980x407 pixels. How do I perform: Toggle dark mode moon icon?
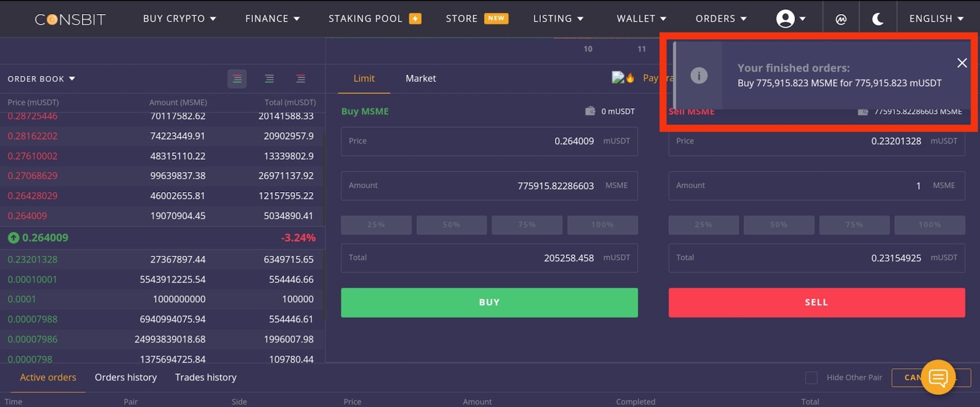[877, 19]
